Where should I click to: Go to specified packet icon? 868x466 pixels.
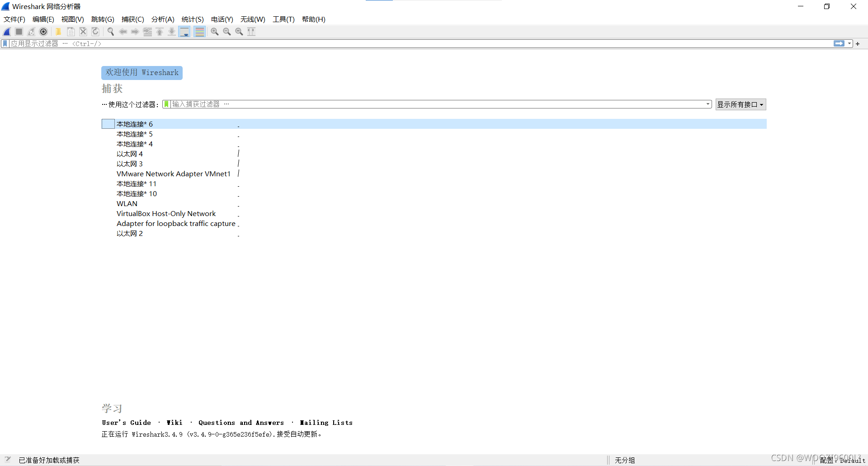pos(147,32)
